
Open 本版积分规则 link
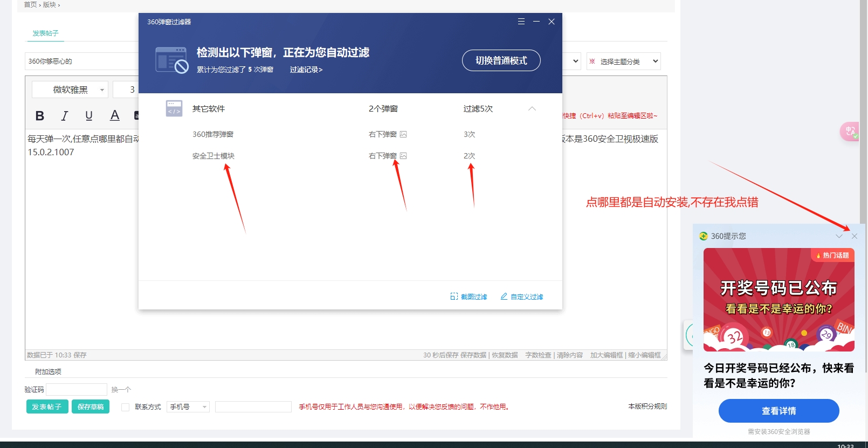pyautogui.click(x=647, y=406)
